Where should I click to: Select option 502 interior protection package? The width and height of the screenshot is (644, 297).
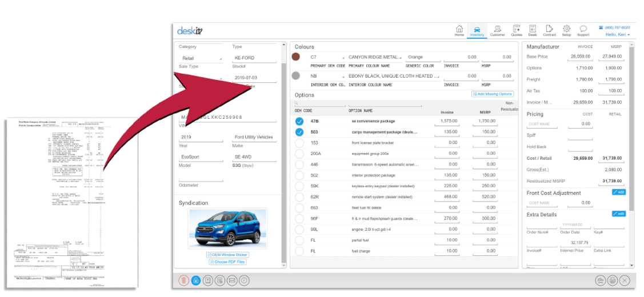299,175
